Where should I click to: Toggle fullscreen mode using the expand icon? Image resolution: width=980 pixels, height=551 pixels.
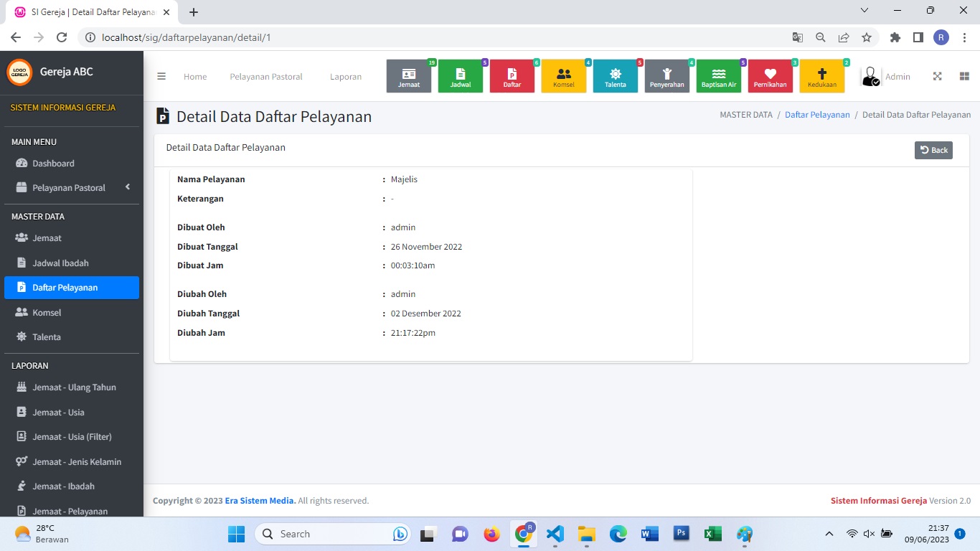(x=937, y=77)
